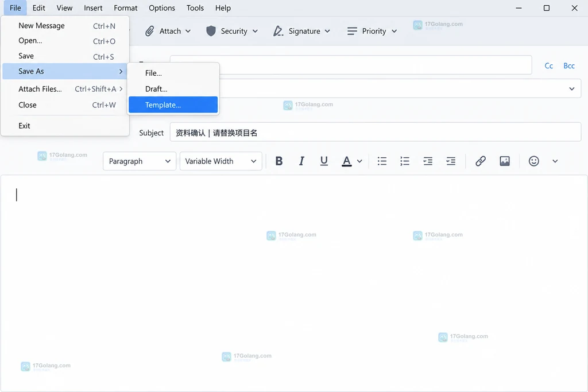Click the indent paragraph icon
This screenshot has height=392, width=588.
pos(450,161)
